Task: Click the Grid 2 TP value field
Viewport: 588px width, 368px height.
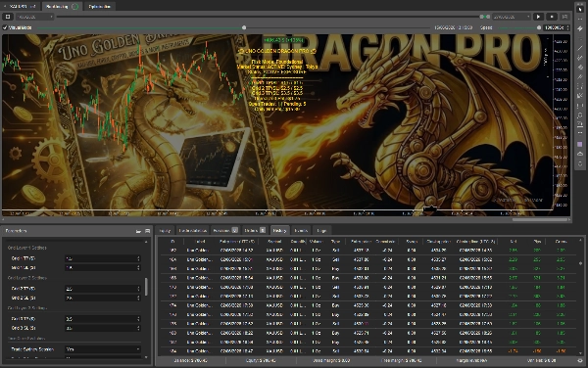Action: pyautogui.click(x=100, y=289)
